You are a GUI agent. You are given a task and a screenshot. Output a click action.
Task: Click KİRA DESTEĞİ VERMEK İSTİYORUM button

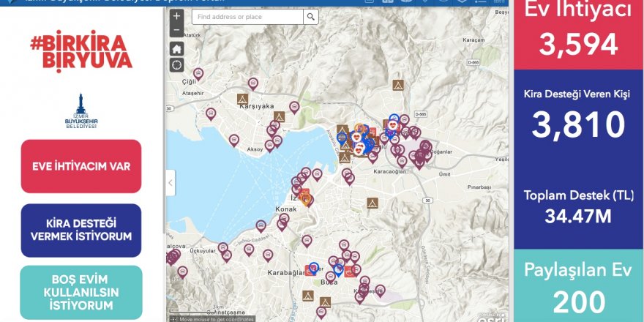(81, 230)
